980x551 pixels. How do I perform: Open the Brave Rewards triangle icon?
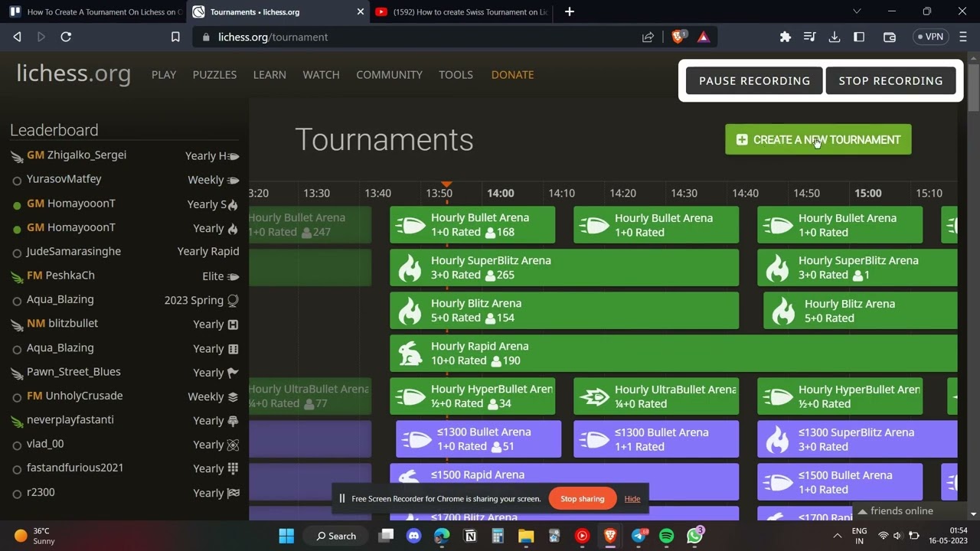tap(704, 37)
